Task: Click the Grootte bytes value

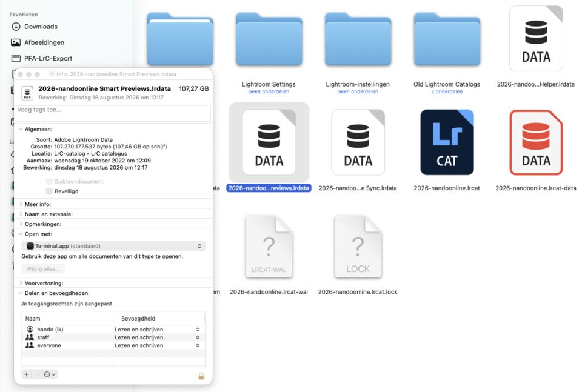Action: [x=110, y=147]
